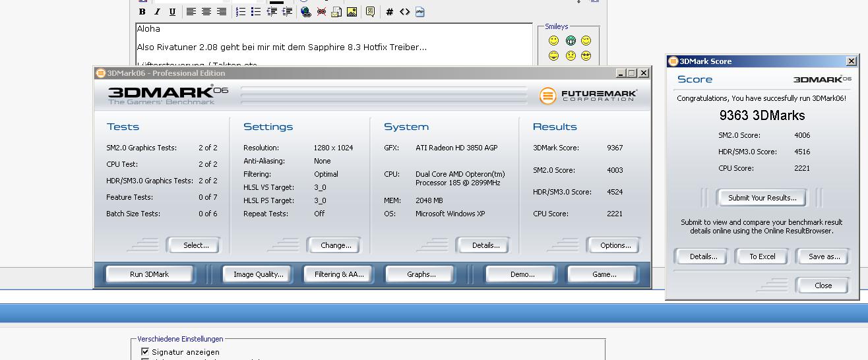Start the Demo... button
Screen dimensions: 868x360
tap(522, 274)
